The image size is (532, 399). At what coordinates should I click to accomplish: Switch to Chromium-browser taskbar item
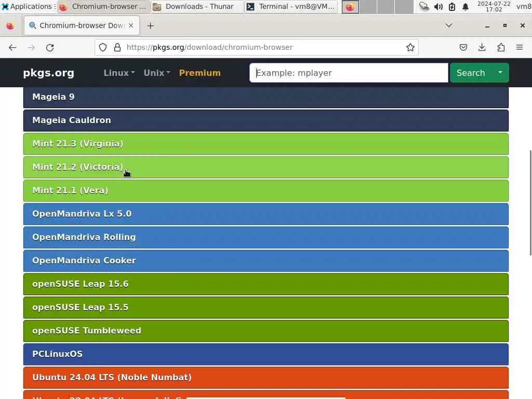tap(104, 6)
